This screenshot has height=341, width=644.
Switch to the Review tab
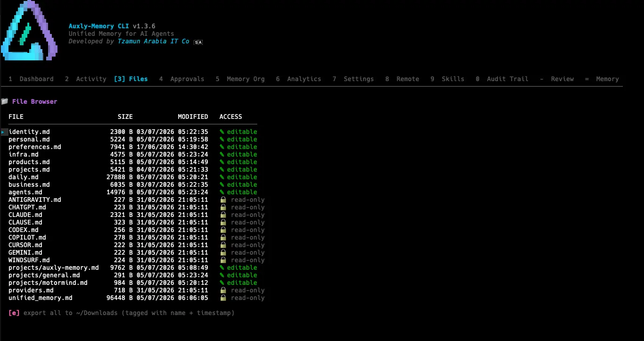tap(557, 79)
